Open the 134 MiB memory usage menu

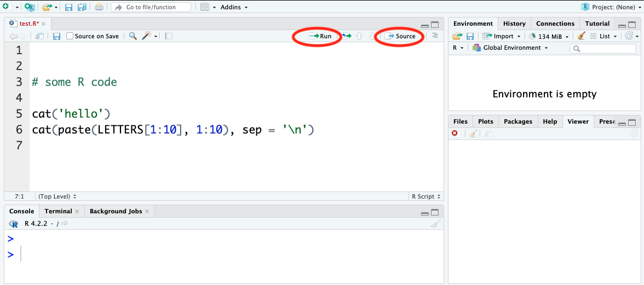pos(549,36)
